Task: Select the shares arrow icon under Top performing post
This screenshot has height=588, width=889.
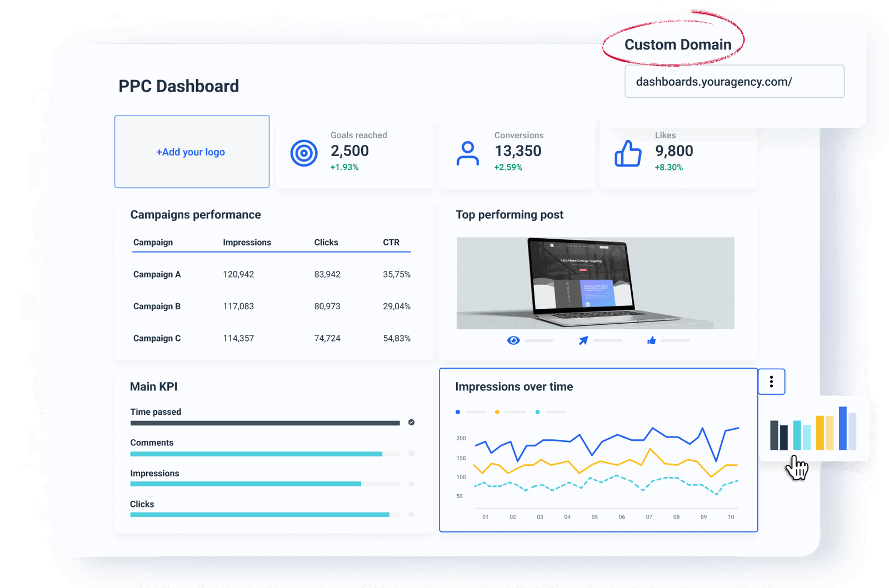Action: 583,340
